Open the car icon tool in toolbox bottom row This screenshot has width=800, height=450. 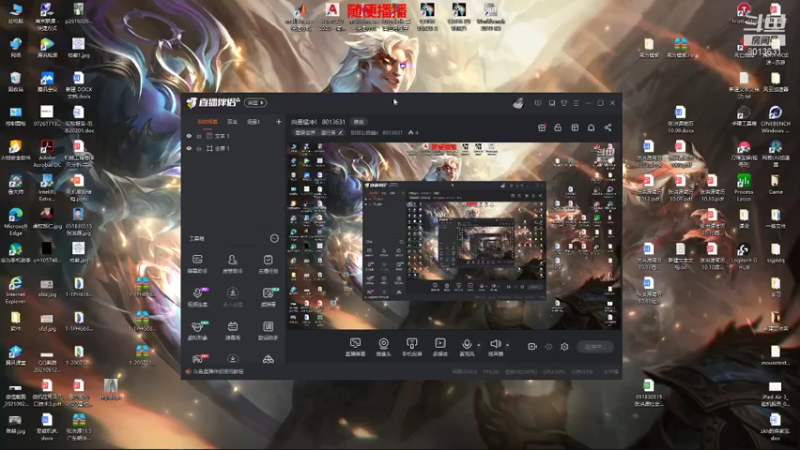pos(268,359)
